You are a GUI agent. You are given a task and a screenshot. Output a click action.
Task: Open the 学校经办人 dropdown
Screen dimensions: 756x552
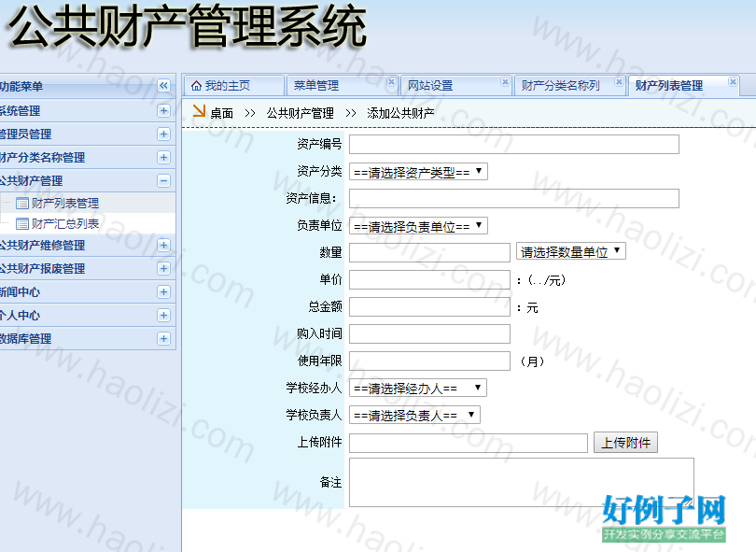click(417, 388)
